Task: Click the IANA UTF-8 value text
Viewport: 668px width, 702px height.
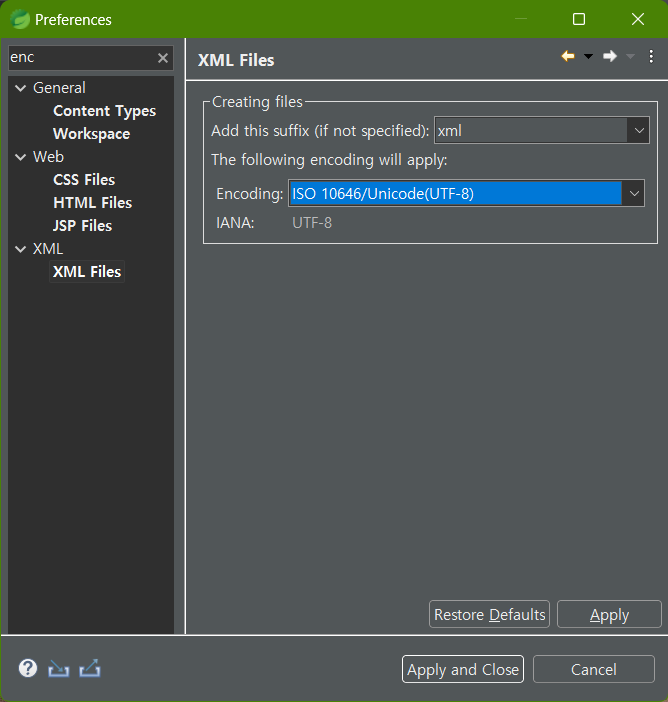Action: click(312, 223)
